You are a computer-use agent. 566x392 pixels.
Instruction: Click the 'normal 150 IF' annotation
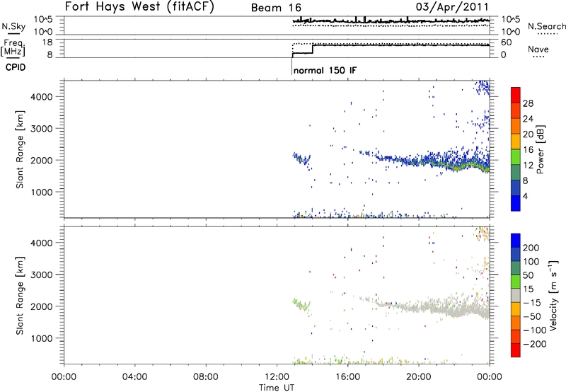click(325, 70)
